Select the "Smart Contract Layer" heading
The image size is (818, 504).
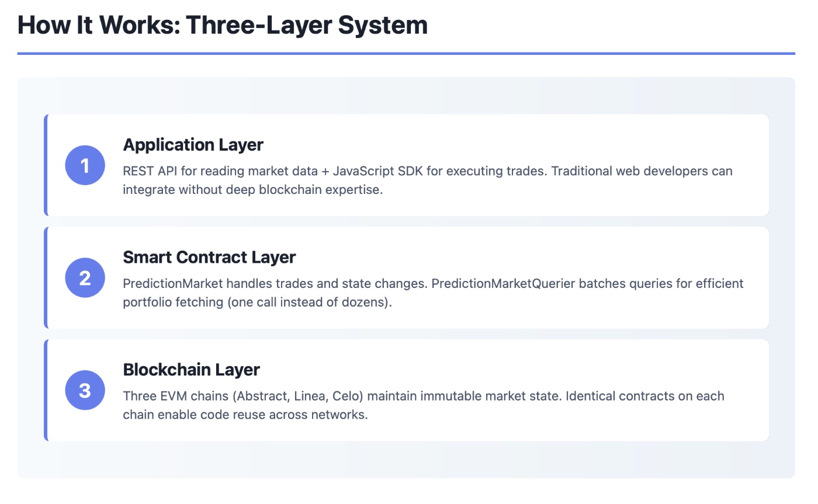pyautogui.click(x=209, y=258)
